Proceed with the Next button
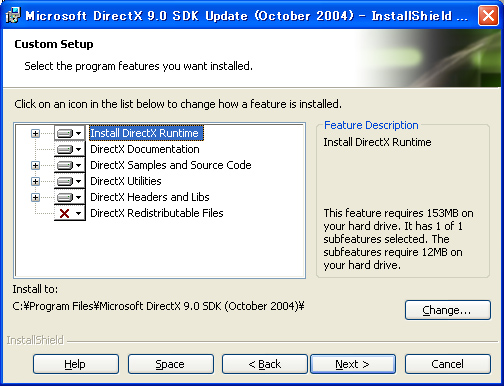This screenshot has height=386, width=504. point(353,364)
